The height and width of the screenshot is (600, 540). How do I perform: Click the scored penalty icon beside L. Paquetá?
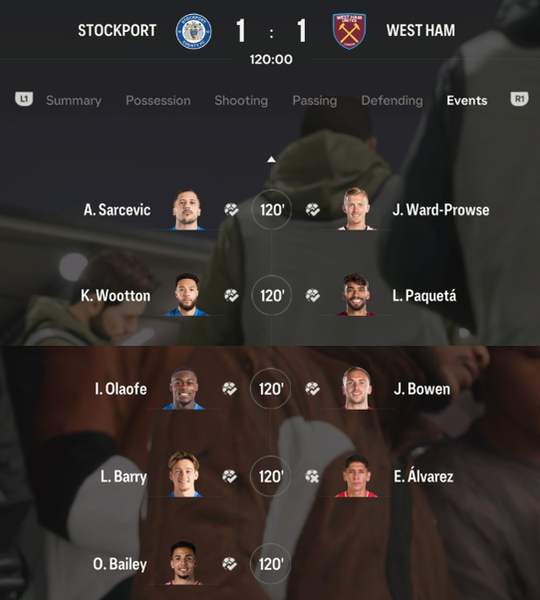point(313,295)
